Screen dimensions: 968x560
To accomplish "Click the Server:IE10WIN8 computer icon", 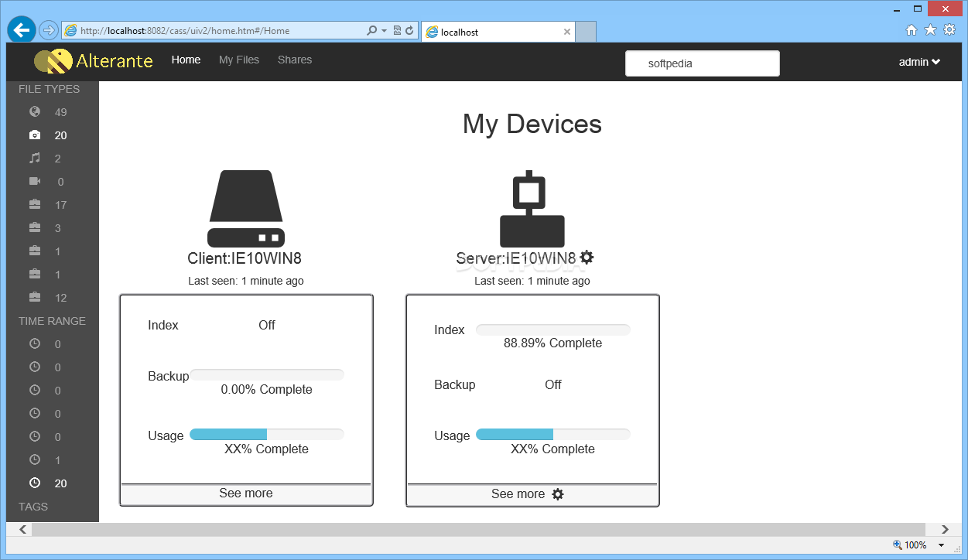I will pyautogui.click(x=532, y=209).
